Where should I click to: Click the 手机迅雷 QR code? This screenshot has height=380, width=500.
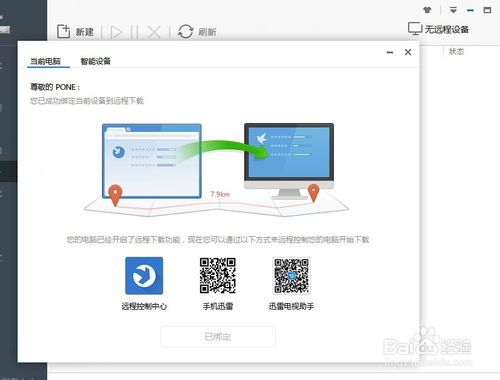point(218,276)
